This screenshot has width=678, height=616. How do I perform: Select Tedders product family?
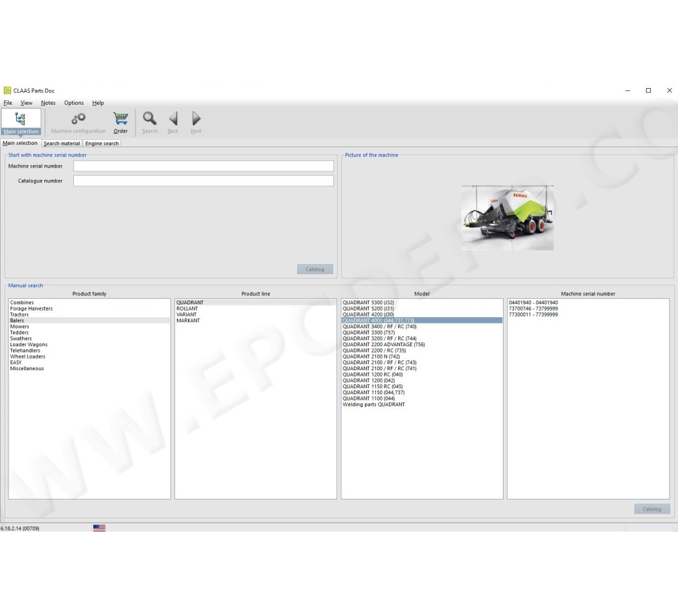[x=89, y=333]
